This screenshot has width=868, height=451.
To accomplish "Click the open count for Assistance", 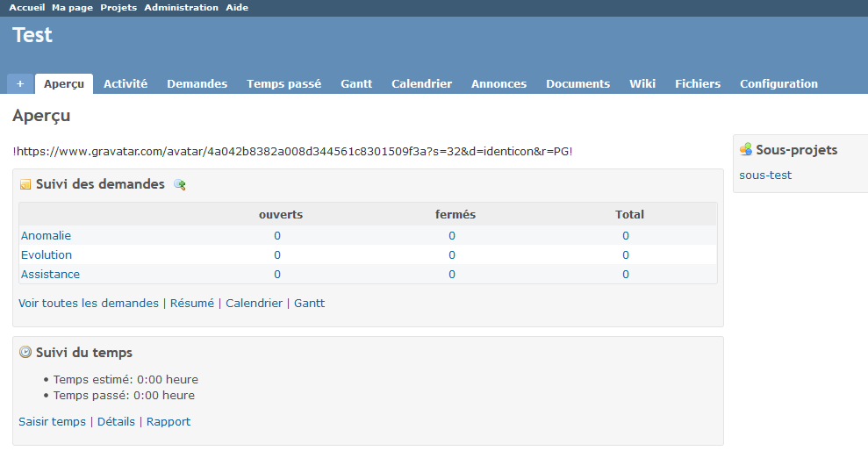I will [x=277, y=274].
